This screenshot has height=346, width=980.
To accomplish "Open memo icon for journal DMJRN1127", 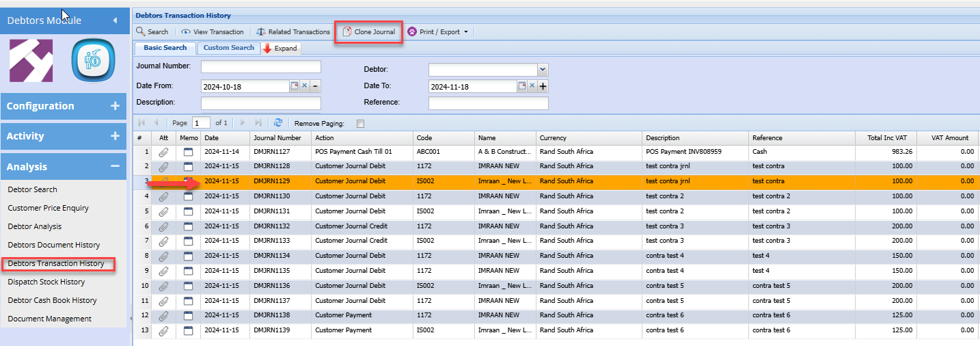I will click(x=188, y=152).
